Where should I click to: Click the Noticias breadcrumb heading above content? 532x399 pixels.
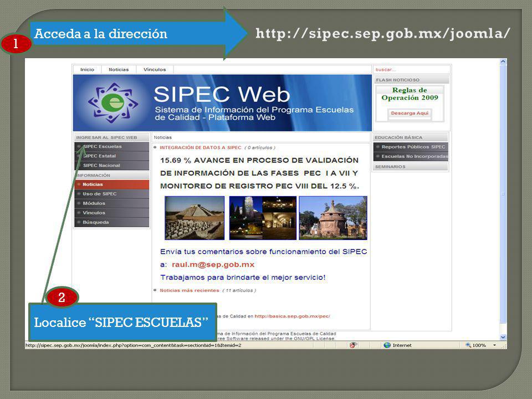(162, 137)
